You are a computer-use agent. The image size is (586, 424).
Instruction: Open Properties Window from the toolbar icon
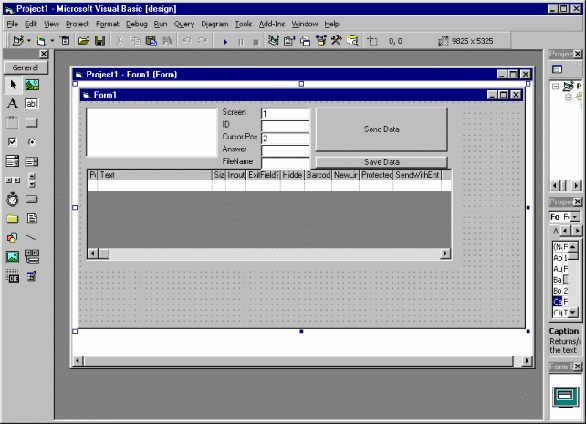coord(289,40)
